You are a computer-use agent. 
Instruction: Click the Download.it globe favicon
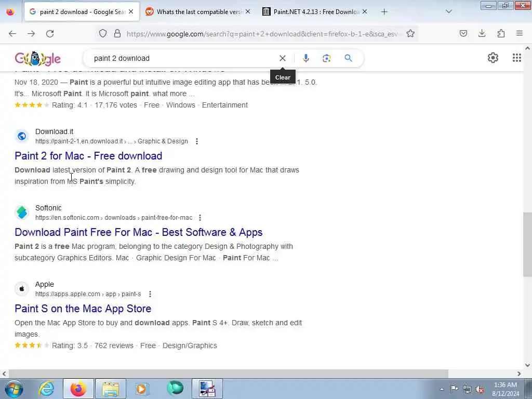[22, 136]
